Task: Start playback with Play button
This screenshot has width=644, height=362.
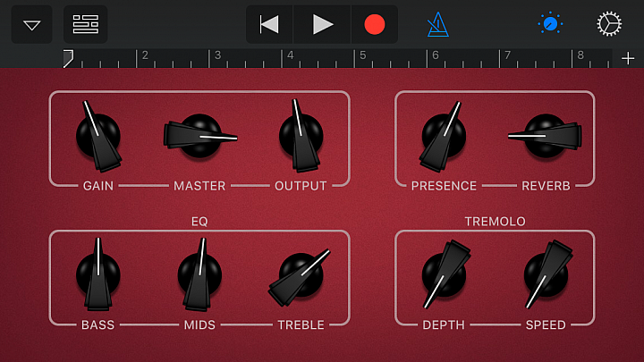Action: click(x=322, y=25)
